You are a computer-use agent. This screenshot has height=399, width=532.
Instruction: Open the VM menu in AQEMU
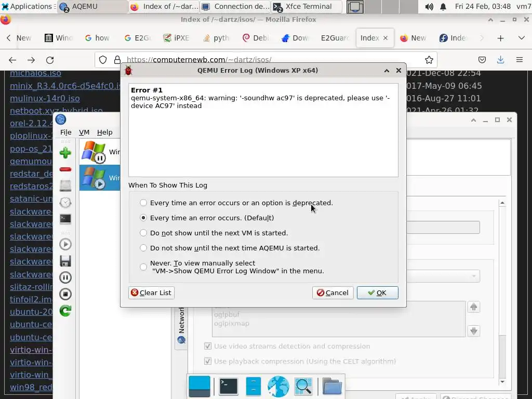(x=84, y=132)
